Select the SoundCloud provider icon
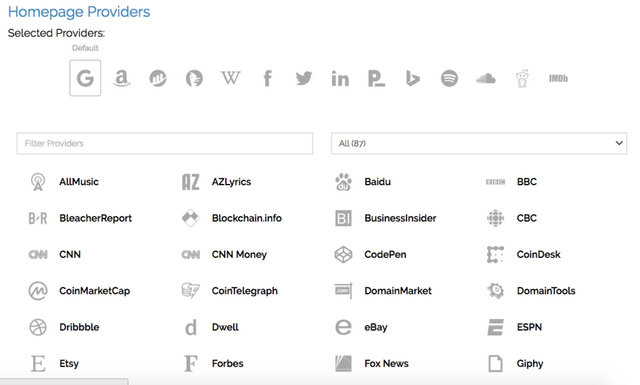Viewport: 640px width, 385px height. [x=486, y=78]
